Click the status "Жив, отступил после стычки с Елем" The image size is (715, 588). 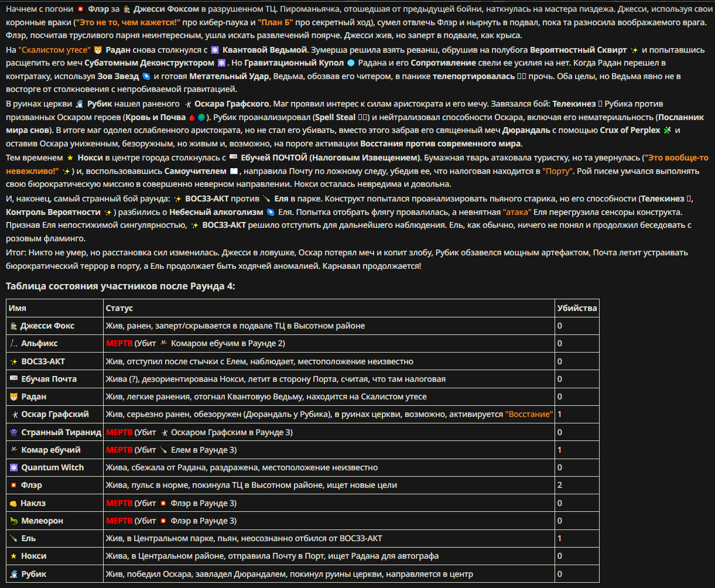point(259,361)
